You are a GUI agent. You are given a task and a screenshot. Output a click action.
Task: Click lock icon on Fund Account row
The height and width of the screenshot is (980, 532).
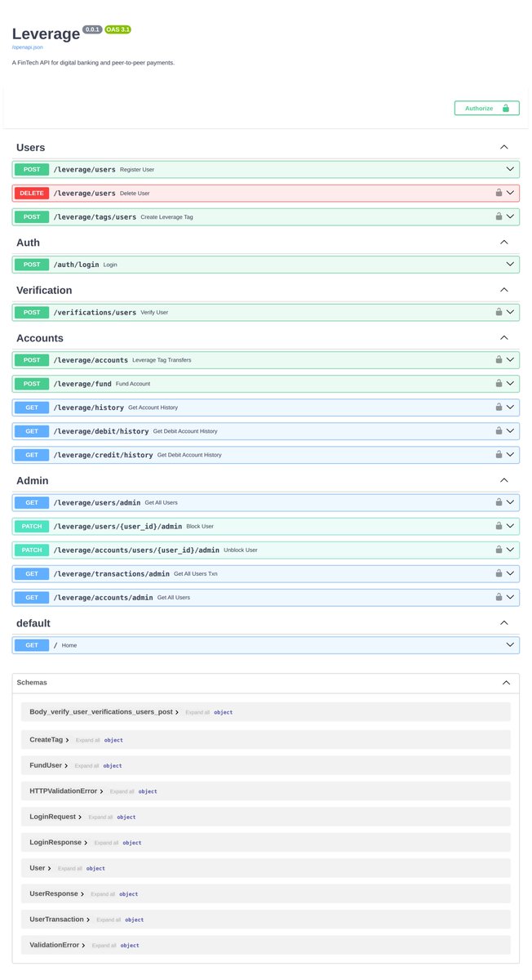(498, 383)
